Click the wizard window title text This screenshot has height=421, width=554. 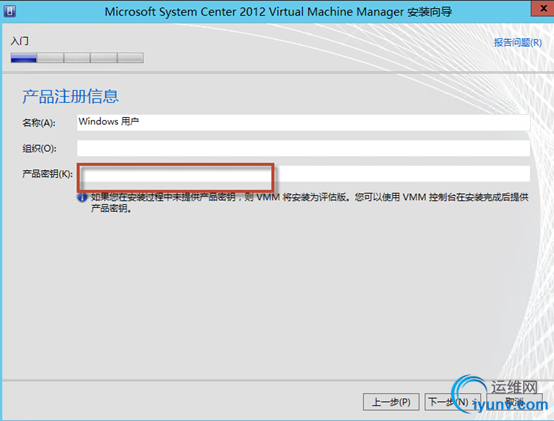point(278,12)
